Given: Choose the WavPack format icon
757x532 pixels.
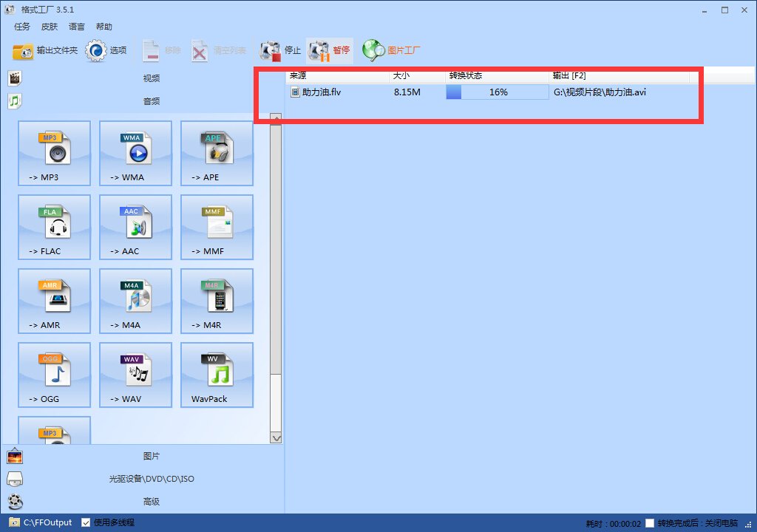Looking at the screenshot, I should [x=217, y=375].
